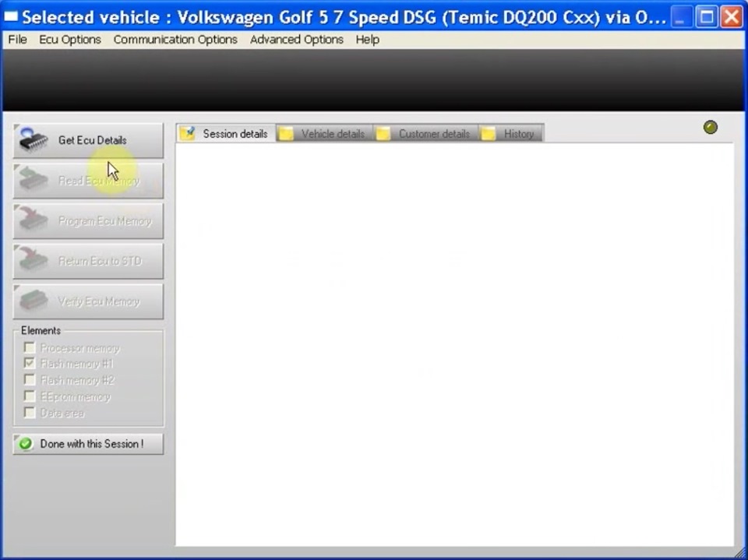Click the folder icon on Vehicle details tab
The width and height of the screenshot is (748, 560).
(x=286, y=134)
